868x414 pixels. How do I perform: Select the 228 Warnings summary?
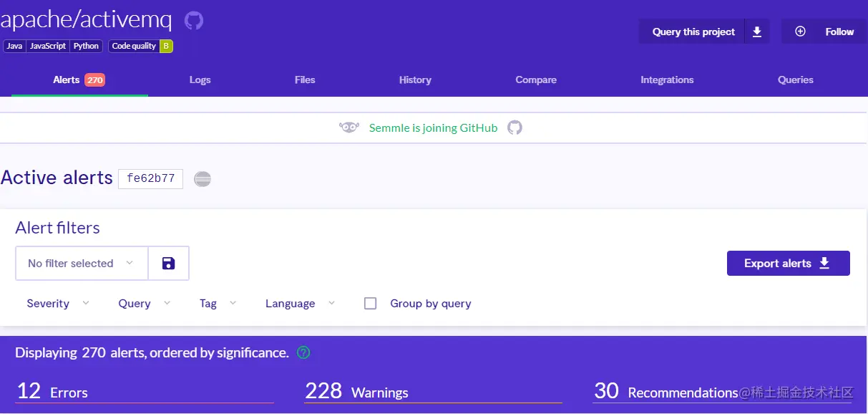pyautogui.click(x=433, y=391)
